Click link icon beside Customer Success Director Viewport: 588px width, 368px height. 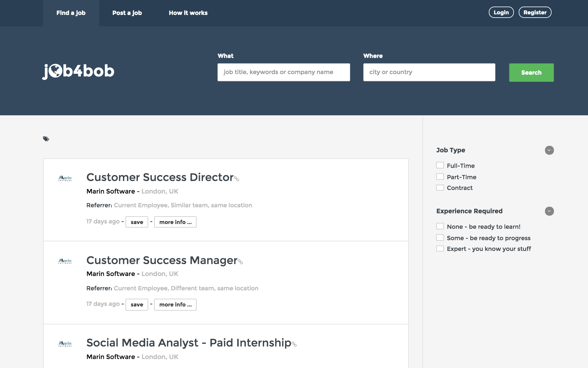[x=237, y=179]
